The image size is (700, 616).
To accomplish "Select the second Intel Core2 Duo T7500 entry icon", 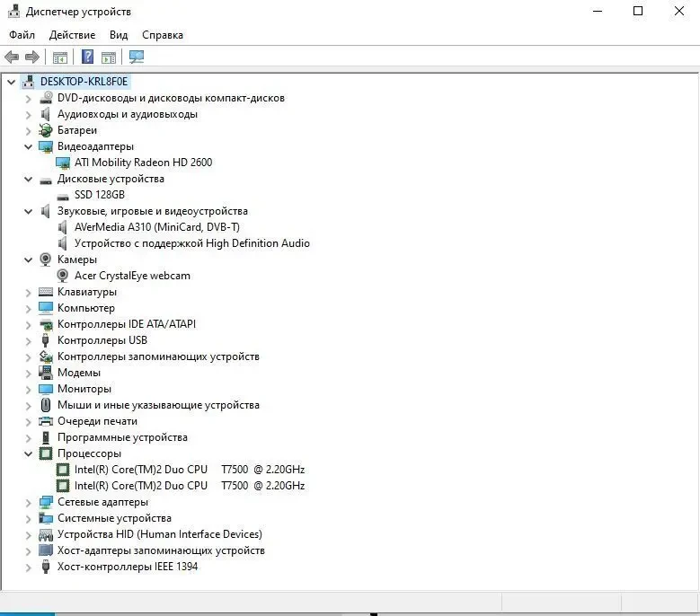I will click(x=63, y=486).
